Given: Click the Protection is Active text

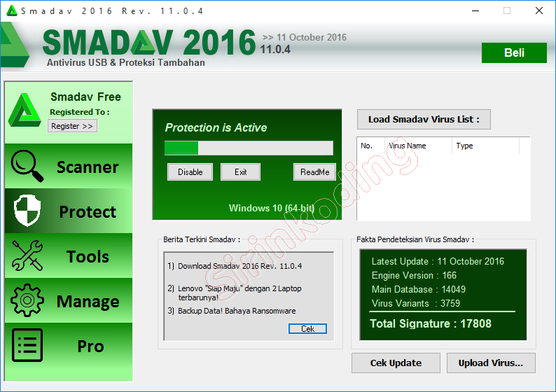Looking at the screenshot, I should pyautogui.click(x=216, y=127).
